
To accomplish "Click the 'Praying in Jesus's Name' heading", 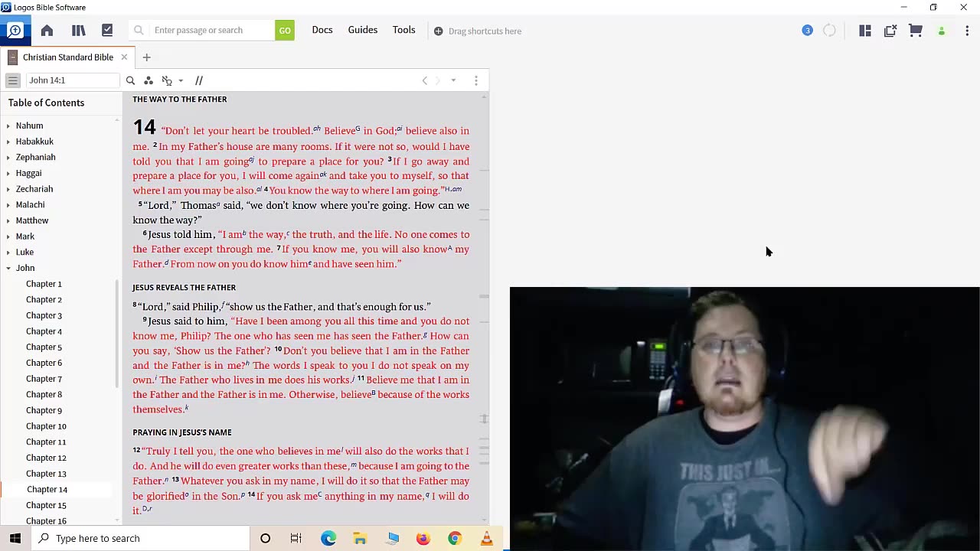I will coord(181,432).
